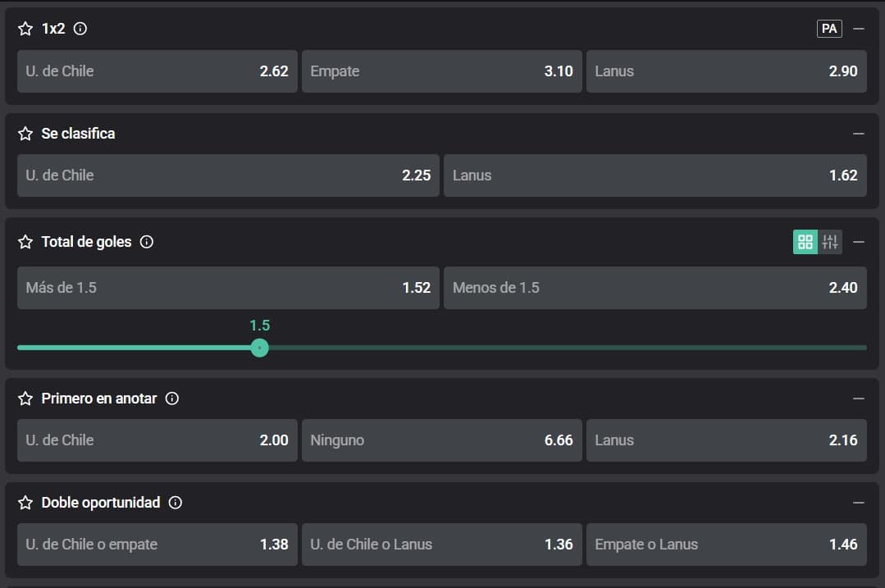Screen dimensions: 885x588
Task: Collapse the 1x2 market section
Action: coord(859,29)
